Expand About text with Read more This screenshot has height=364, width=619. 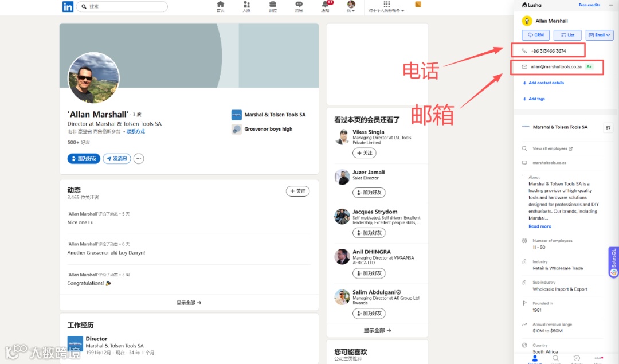click(x=540, y=226)
